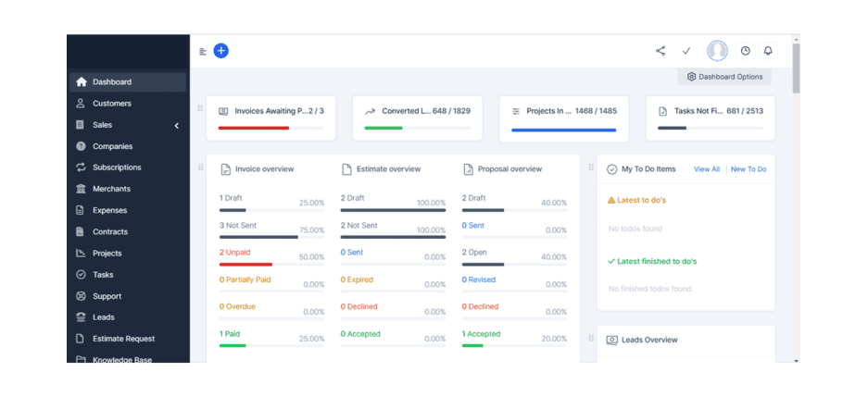Image resolution: width=868 pixels, height=397 pixels.
Task: Toggle the sidebar menu hamburger icon
Action: pyautogui.click(x=203, y=51)
